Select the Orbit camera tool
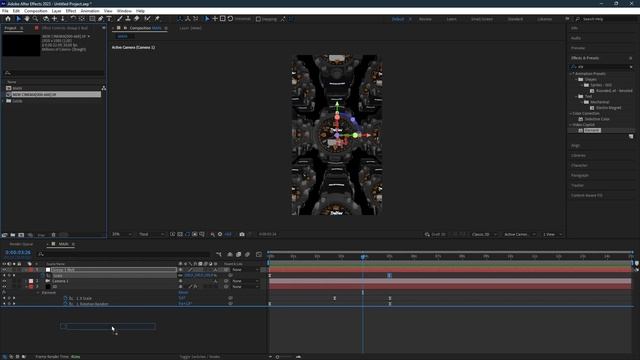 coord(46,19)
